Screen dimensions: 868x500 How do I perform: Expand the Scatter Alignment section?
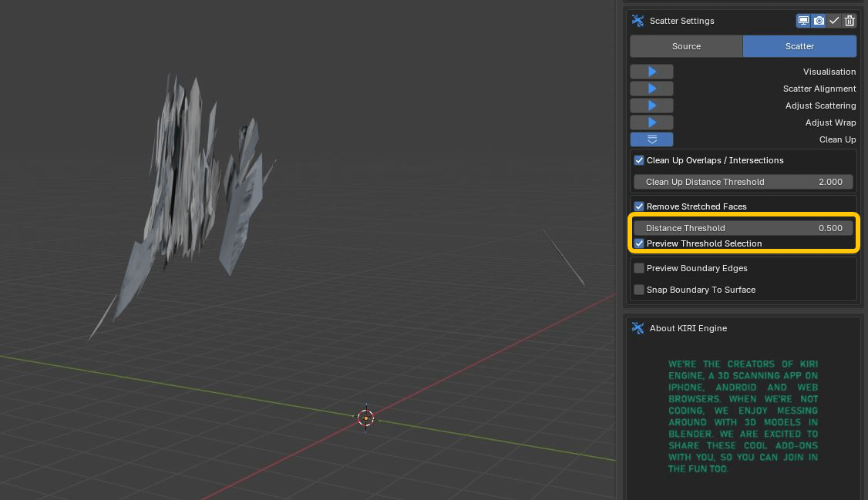click(651, 89)
